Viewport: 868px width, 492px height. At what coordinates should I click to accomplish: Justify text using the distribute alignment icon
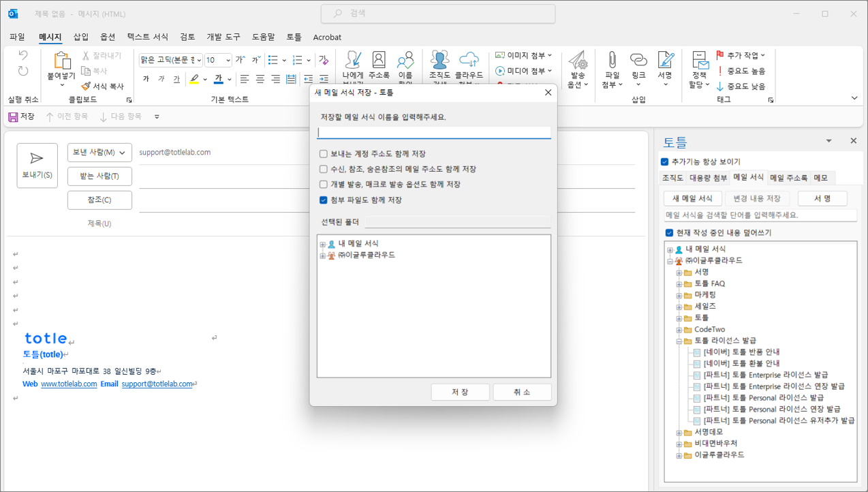(292, 79)
